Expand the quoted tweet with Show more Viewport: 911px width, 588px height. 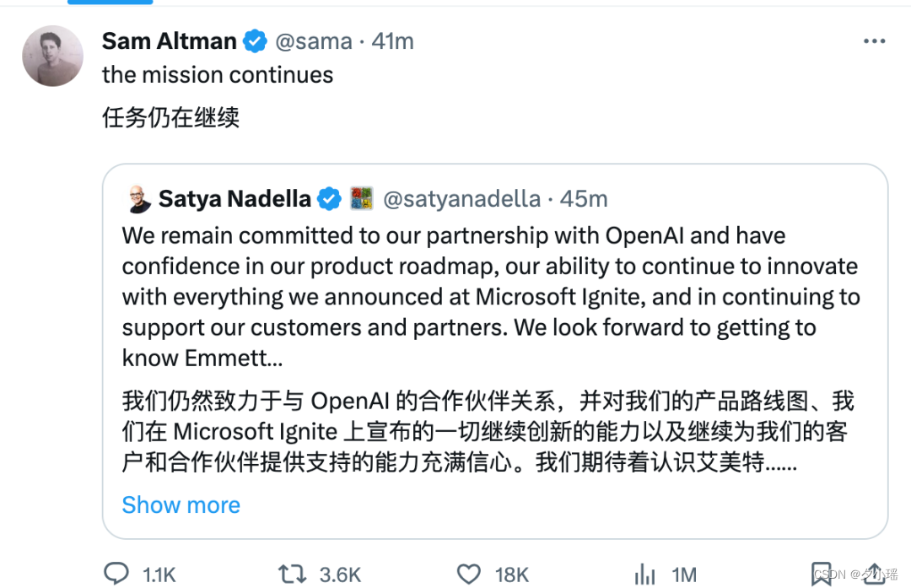[x=181, y=504]
